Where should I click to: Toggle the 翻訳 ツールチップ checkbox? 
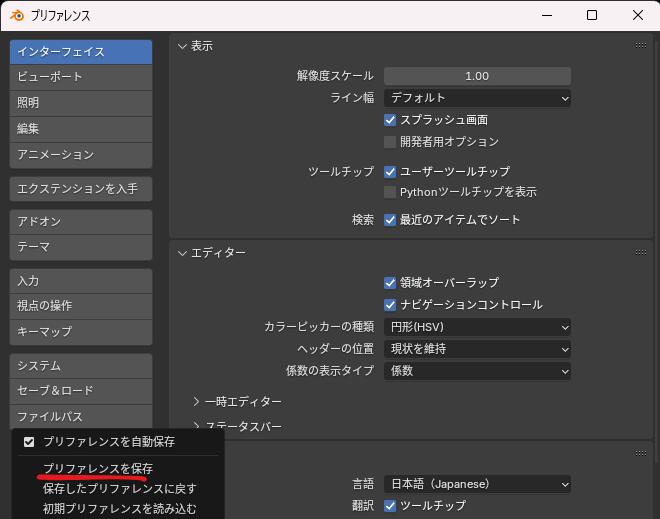(390, 506)
